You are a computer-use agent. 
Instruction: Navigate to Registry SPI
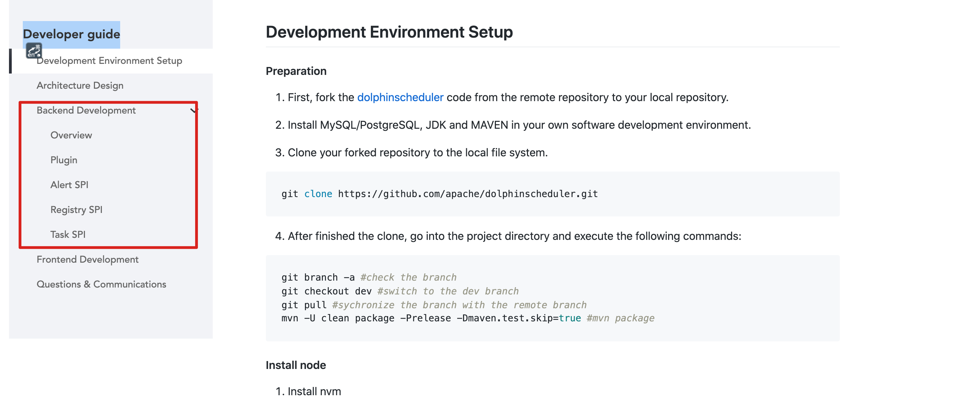click(x=76, y=210)
